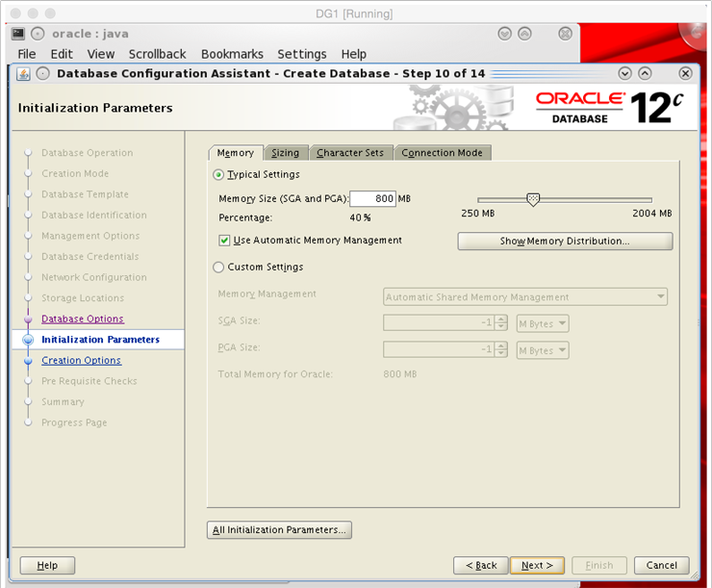The width and height of the screenshot is (712, 588).
Task: Click the Java icon of the Database Configuration Assistant window
Action: [x=23, y=73]
